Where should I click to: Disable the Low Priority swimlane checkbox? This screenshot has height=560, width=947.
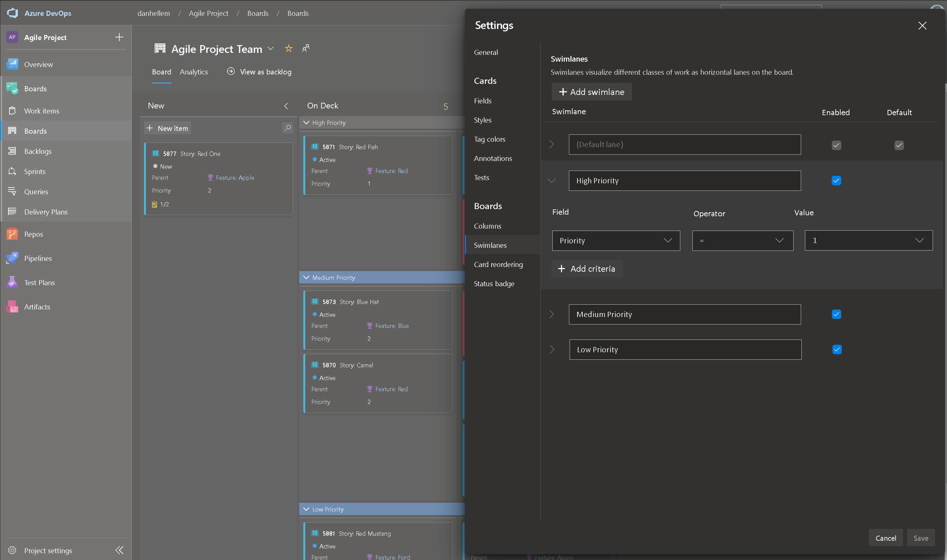[837, 349]
